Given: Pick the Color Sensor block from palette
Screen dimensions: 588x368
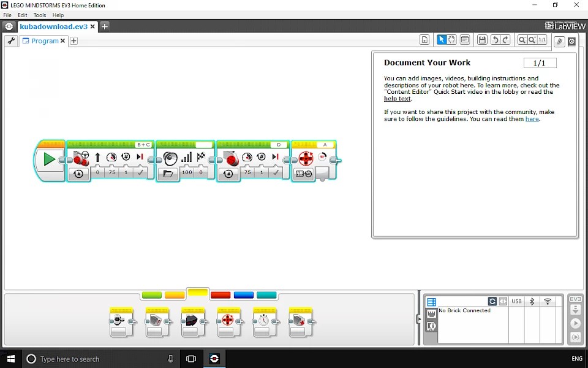Looking at the screenshot, I should click(157, 322).
